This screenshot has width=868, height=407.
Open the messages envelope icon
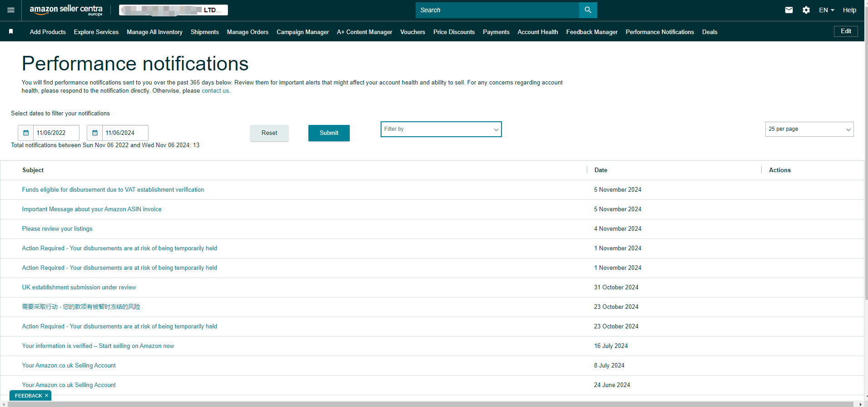click(x=789, y=10)
